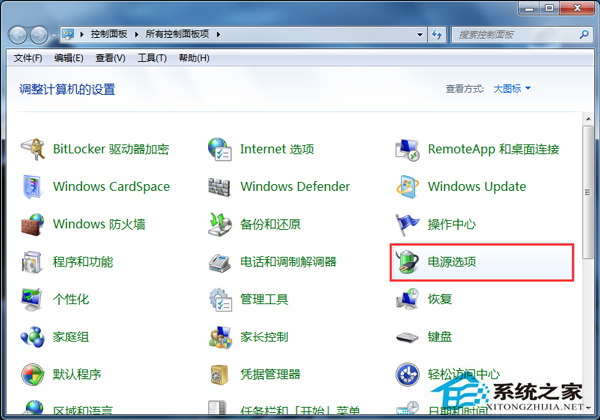
Task: Open the 操作中心 flag icon
Action: pyautogui.click(x=407, y=225)
